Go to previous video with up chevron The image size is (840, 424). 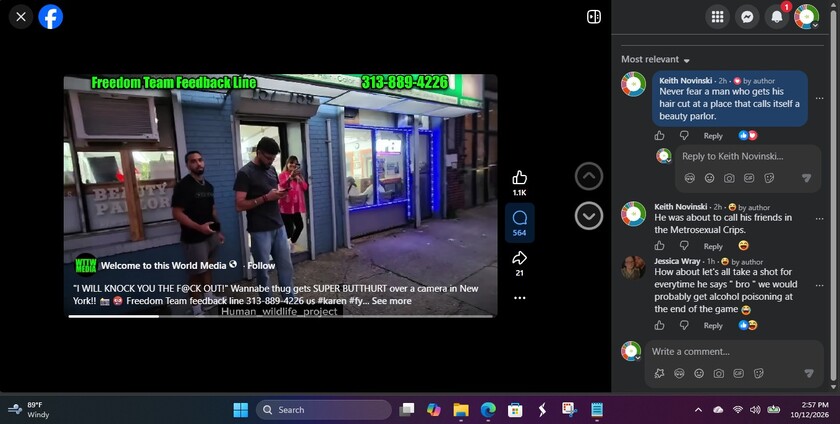coord(589,176)
